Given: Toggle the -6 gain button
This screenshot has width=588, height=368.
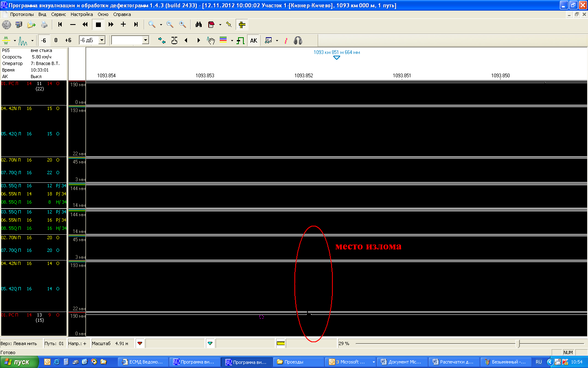Looking at the screenshot, I should click(x=44, y=40).
